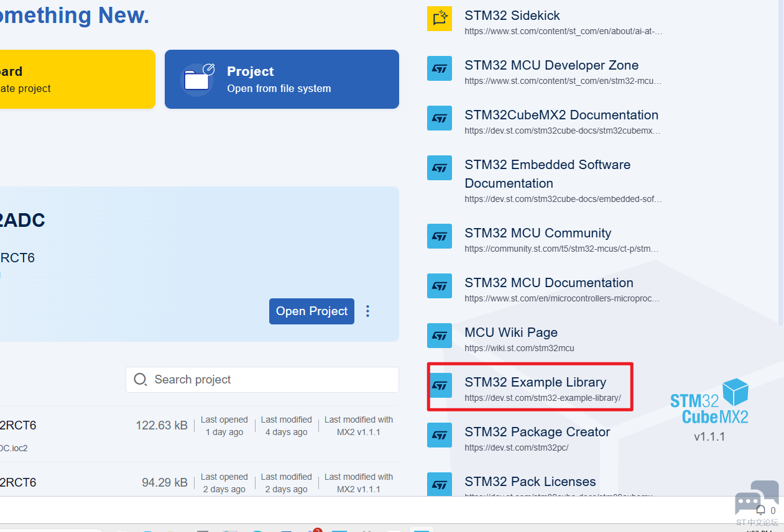Click ST icon next to STM32CubeMX2 Documentation

440,118
